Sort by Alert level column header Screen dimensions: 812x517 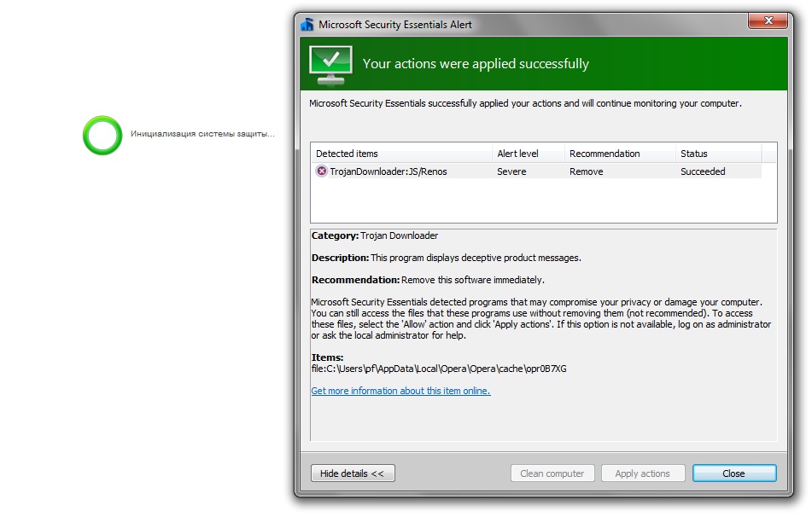(517, 154)
